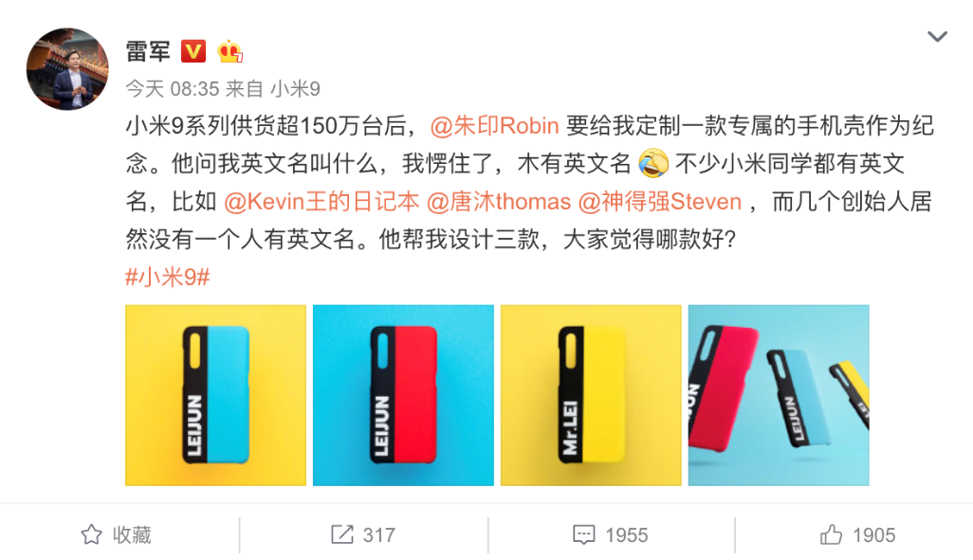View the three floating cases photo
Viewport: 973px width, 560px height.
tap(779, 395)
